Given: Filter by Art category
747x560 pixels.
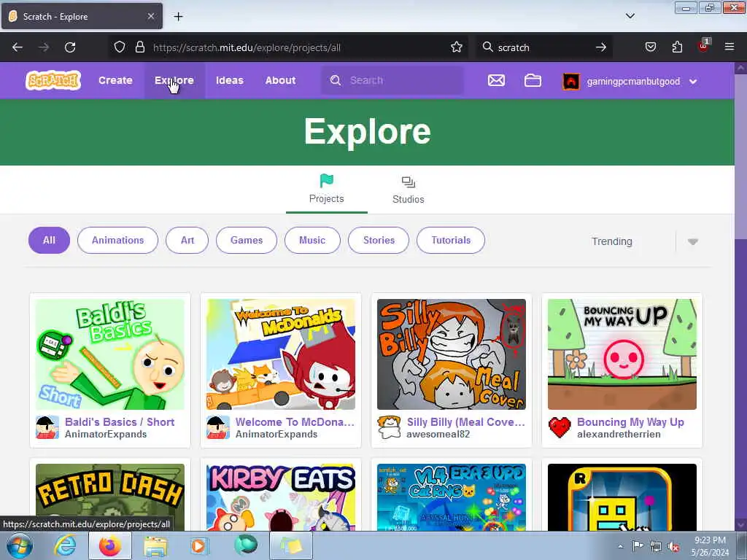Looking at the screenshot, I should (x=187, y=240).
